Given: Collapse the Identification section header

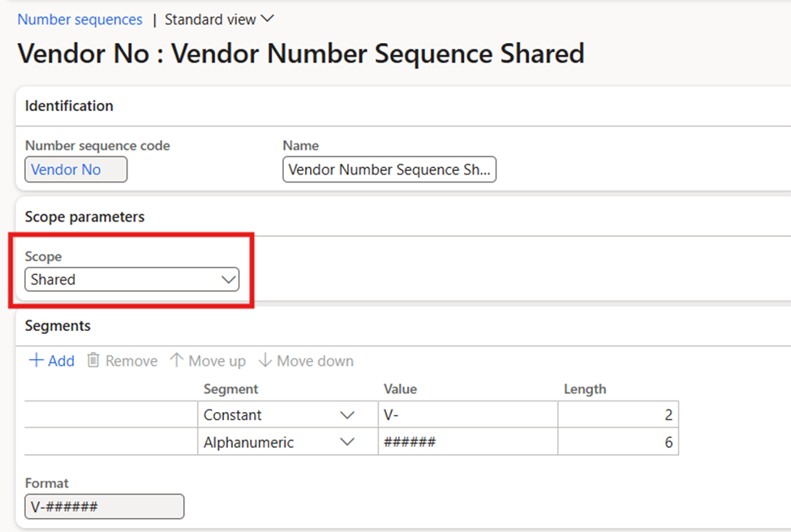Looking at the screenshot, I should tap(69, 106).
